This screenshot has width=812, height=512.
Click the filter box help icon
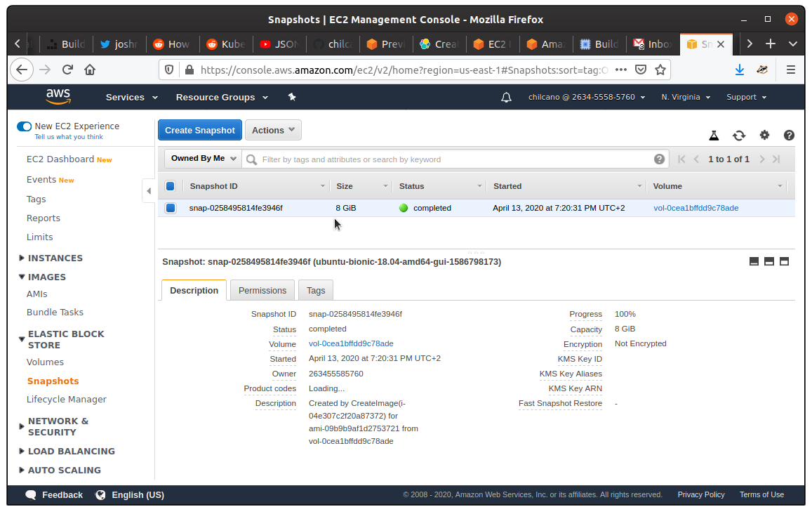click(x=659, y=159)
